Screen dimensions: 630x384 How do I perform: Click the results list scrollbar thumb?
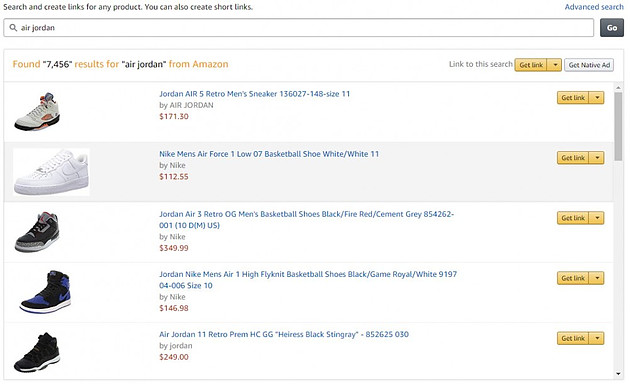618,127
